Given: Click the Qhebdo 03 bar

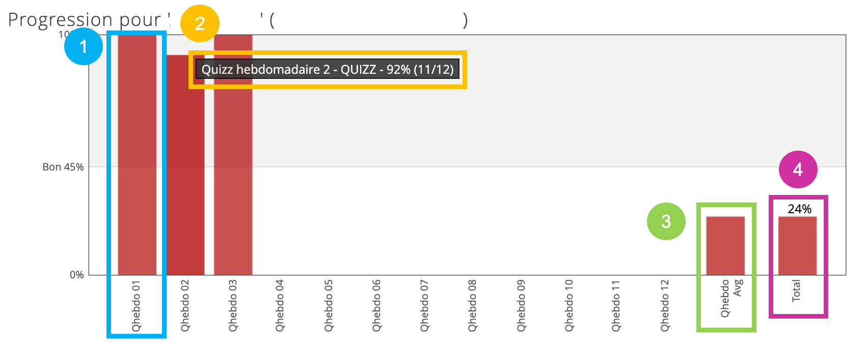Looking at the screenshot, I should [x=233, y=155].
